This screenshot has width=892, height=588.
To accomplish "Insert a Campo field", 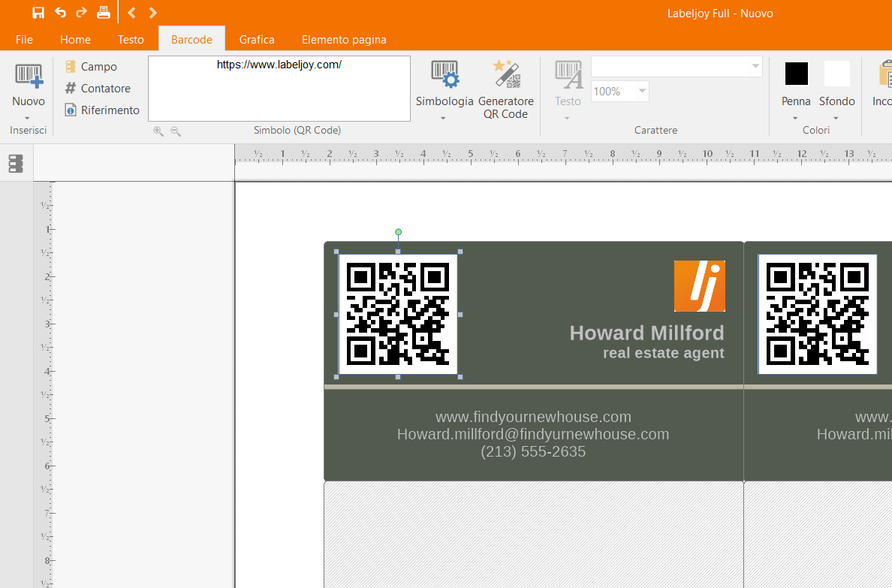I will [91, 67].
